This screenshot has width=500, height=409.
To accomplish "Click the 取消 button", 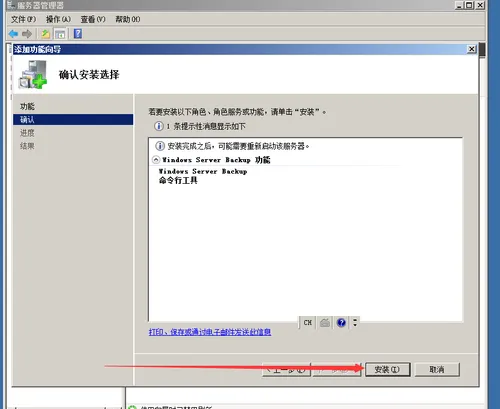I will [x=437, y=369].
